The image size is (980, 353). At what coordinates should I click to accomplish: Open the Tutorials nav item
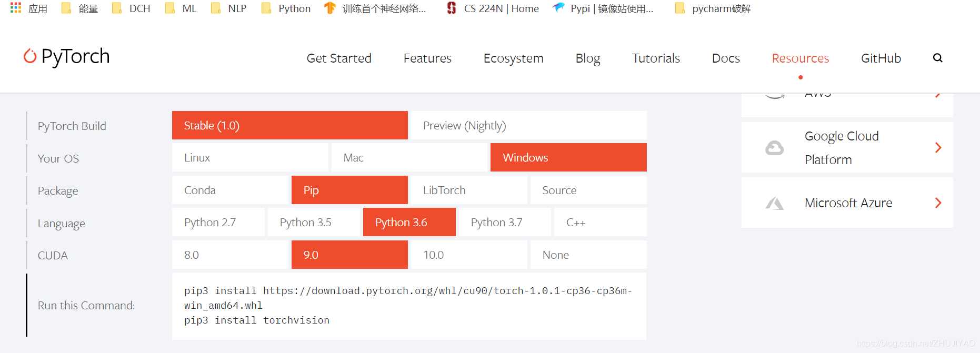656,58
